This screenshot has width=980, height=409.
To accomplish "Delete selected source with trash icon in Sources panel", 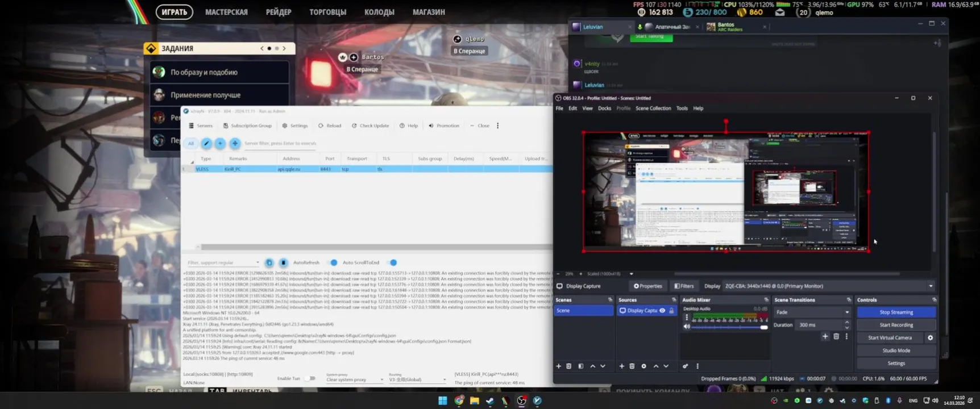I will pyautogui.click(x=632, y=366).
